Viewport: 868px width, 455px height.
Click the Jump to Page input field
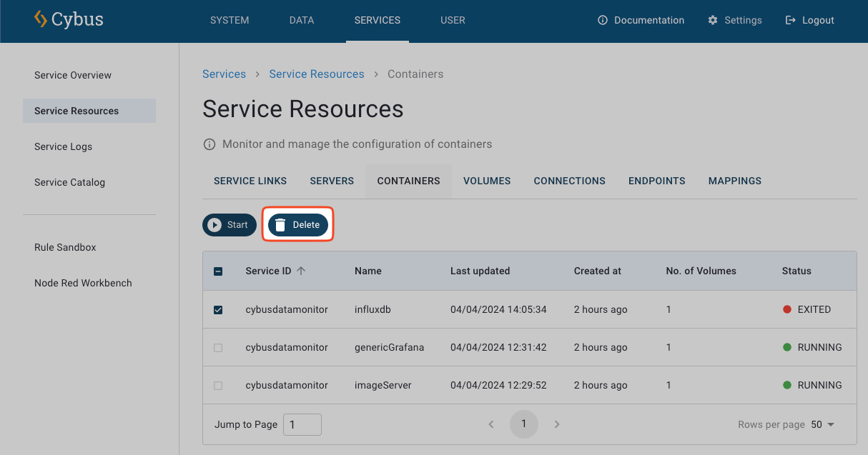(302, 424)
